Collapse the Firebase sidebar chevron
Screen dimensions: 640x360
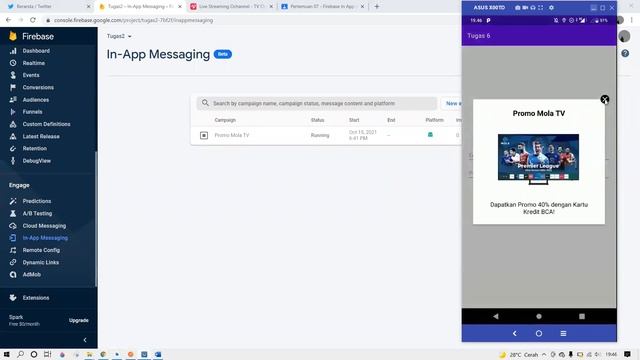(85, 340)
